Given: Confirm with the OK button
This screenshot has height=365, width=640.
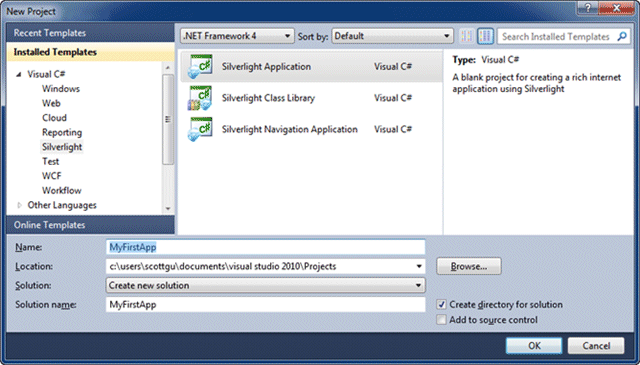Looking at the screenshot, I should pos(534,345).
